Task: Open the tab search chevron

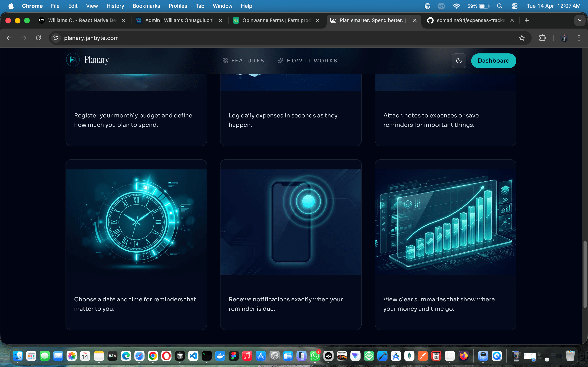Action: tap(580, 20)
